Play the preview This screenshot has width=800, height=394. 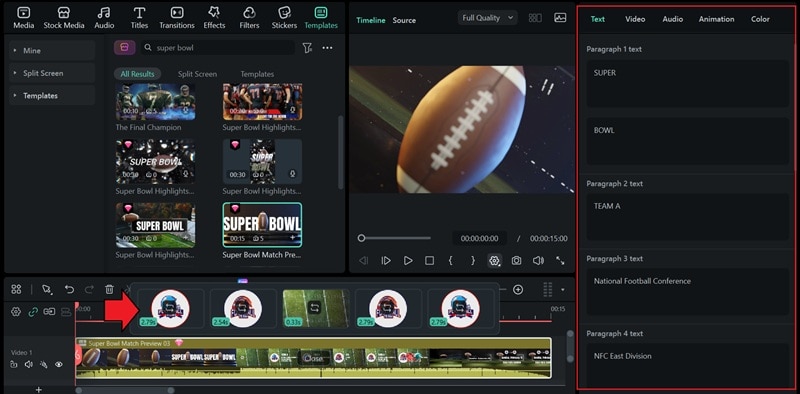pos(408,261)
